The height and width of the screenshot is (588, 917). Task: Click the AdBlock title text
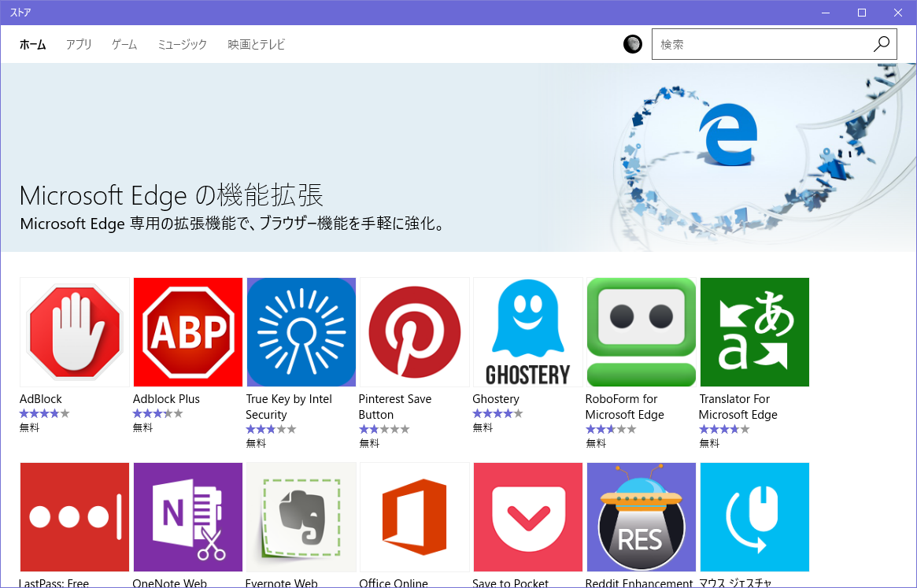(41, 399)
